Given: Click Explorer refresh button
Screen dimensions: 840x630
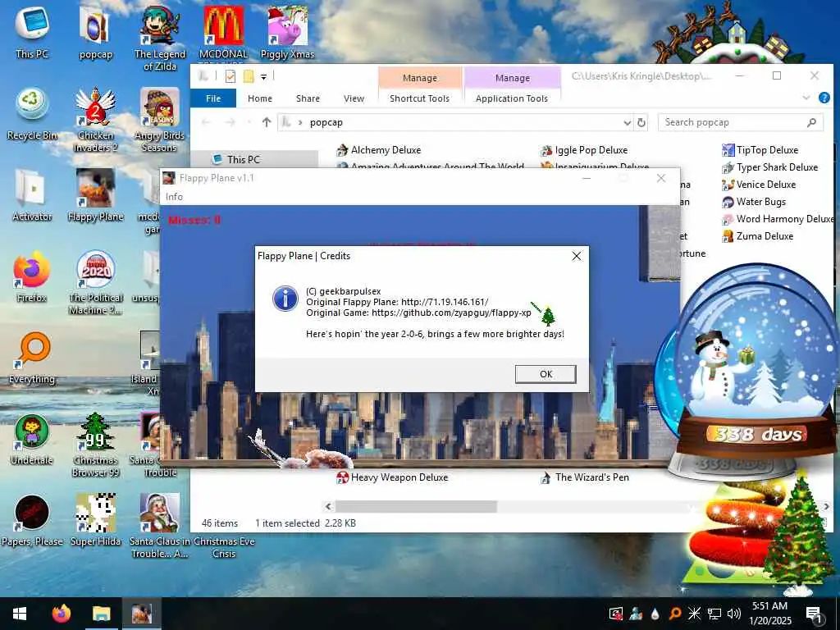Looking at the screenshot, I should coord(641,123).
